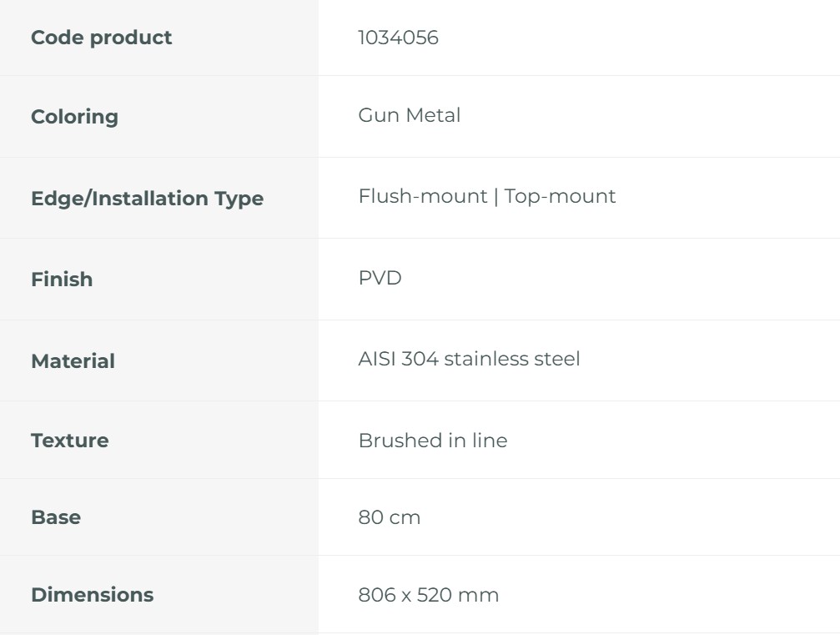Select the 80 cm base value

click(389, 517)
